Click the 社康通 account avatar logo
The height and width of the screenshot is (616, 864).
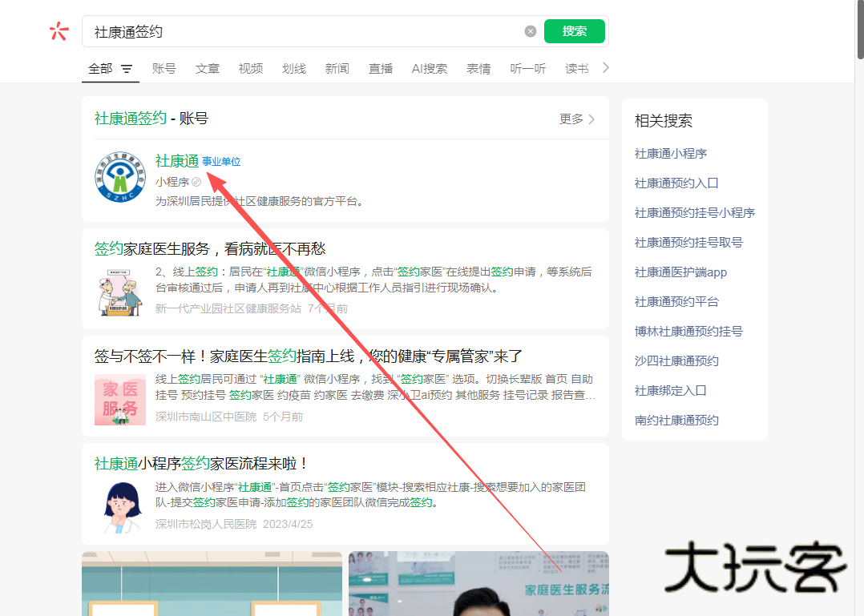(119, 177)
